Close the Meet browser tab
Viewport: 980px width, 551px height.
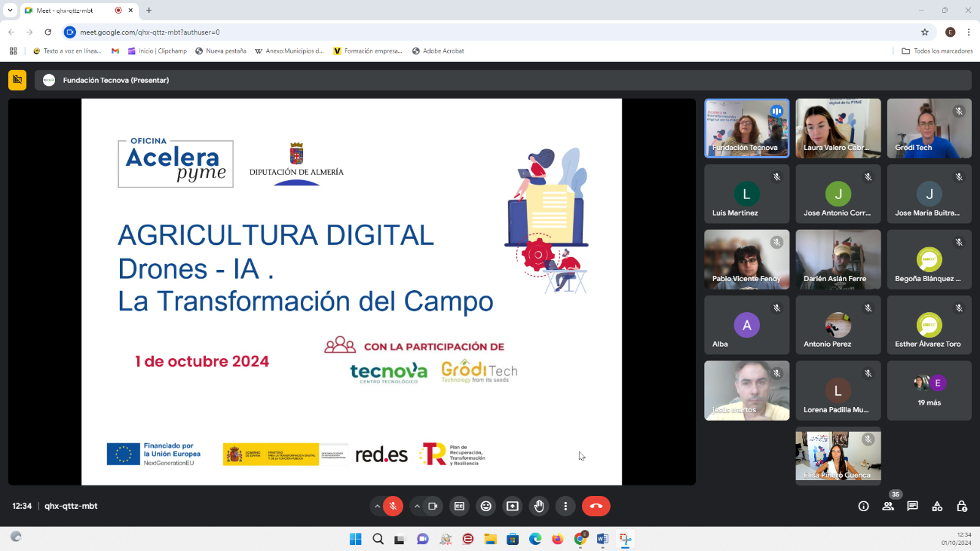132,11
